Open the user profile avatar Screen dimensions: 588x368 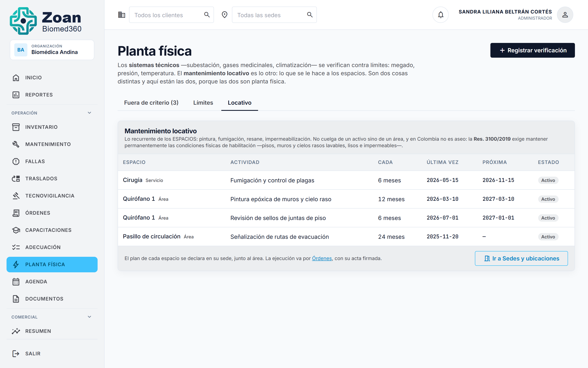pyautogui.click(x=565, y=15)
